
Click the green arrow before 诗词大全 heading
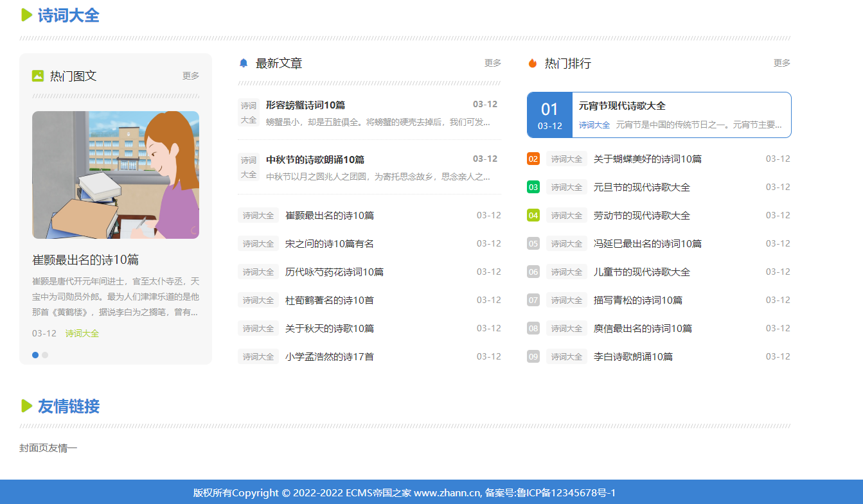pyautogui.click(x=25, y=15)
